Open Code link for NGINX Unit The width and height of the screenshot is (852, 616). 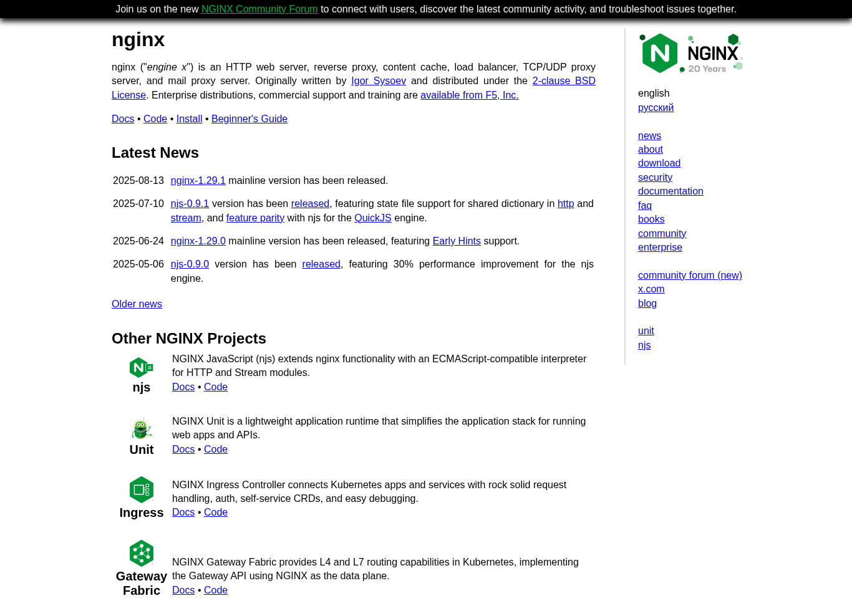[216, 450]
